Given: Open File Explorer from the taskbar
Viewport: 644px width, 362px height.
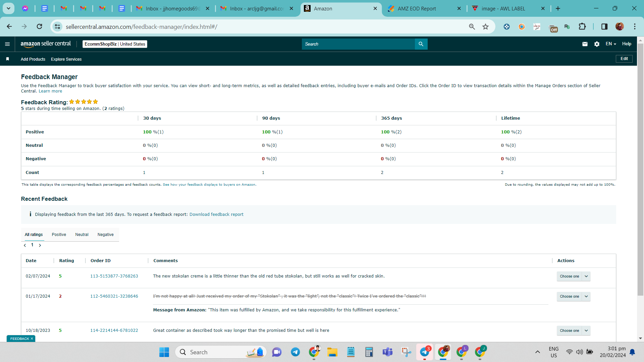Looking at the screenshot, I should pos(332,352).
